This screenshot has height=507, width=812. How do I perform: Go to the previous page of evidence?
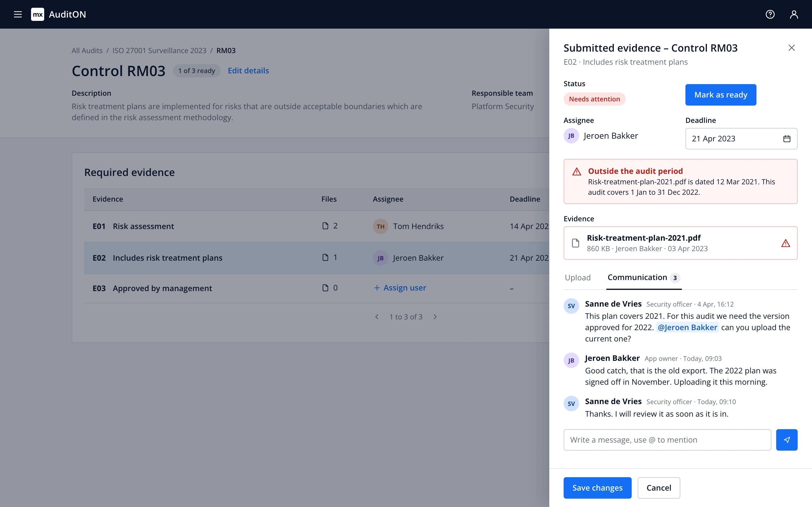click(x=377, y=317)
